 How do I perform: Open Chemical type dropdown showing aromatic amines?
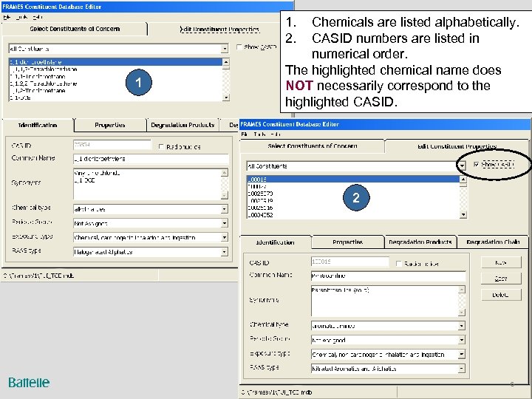pos(461,326)
